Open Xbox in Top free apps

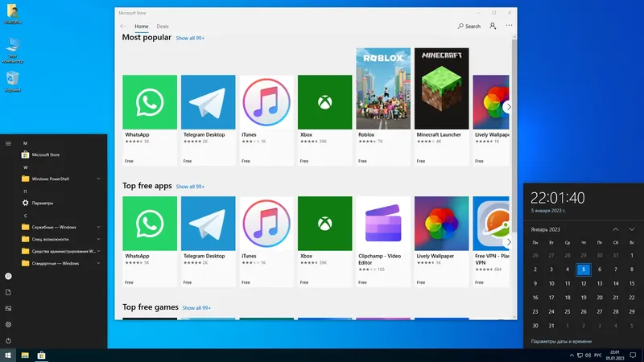(x=325, y=241)
